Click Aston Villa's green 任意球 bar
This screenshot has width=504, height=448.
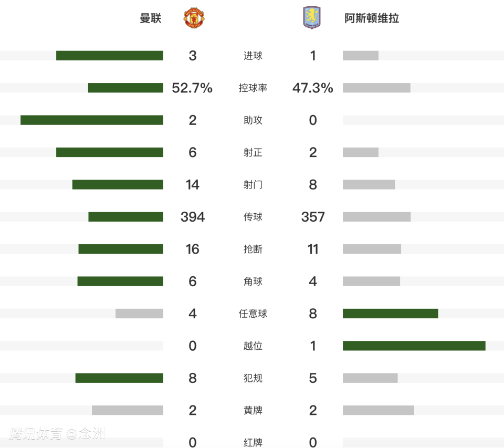click(x=390, y=314)
